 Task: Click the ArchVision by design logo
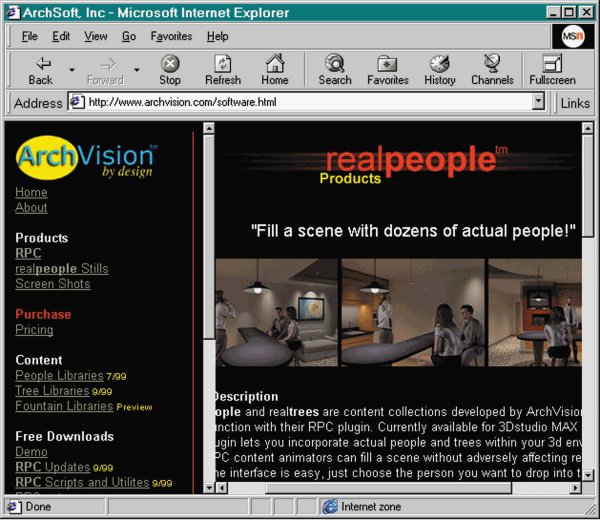click(86, 158)
